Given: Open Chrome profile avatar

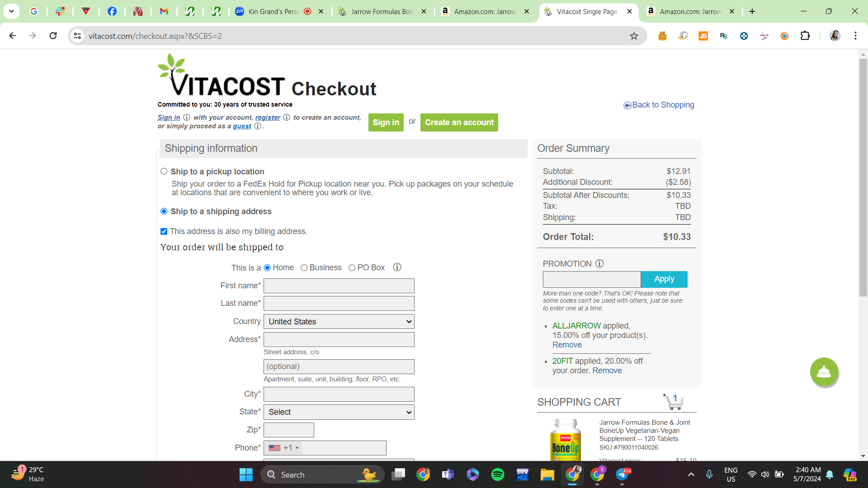Looking at the screenshot, I should point(835,36).
